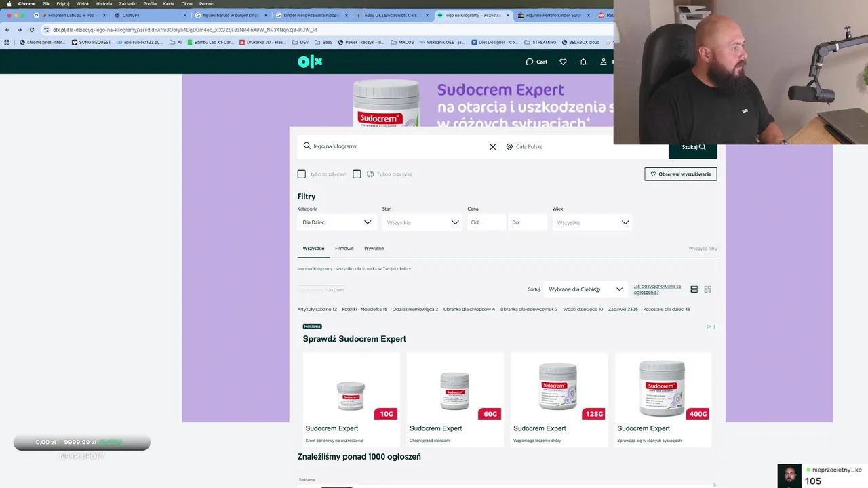Open notifications bell icon
868x488 pixels.
583,62
